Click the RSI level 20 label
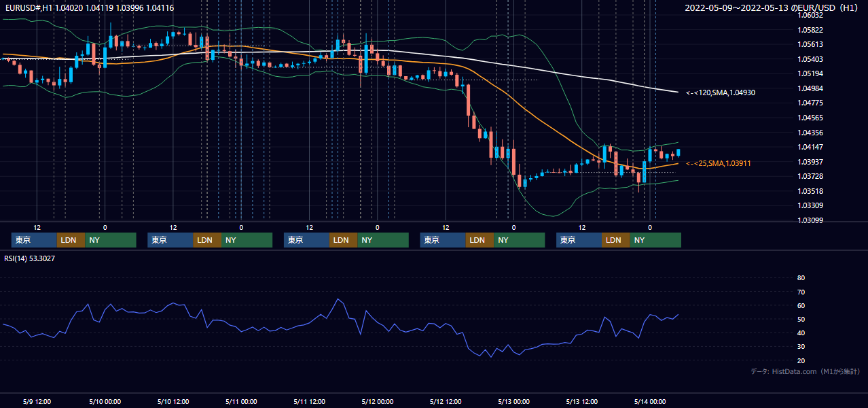 tap(801, 360)
